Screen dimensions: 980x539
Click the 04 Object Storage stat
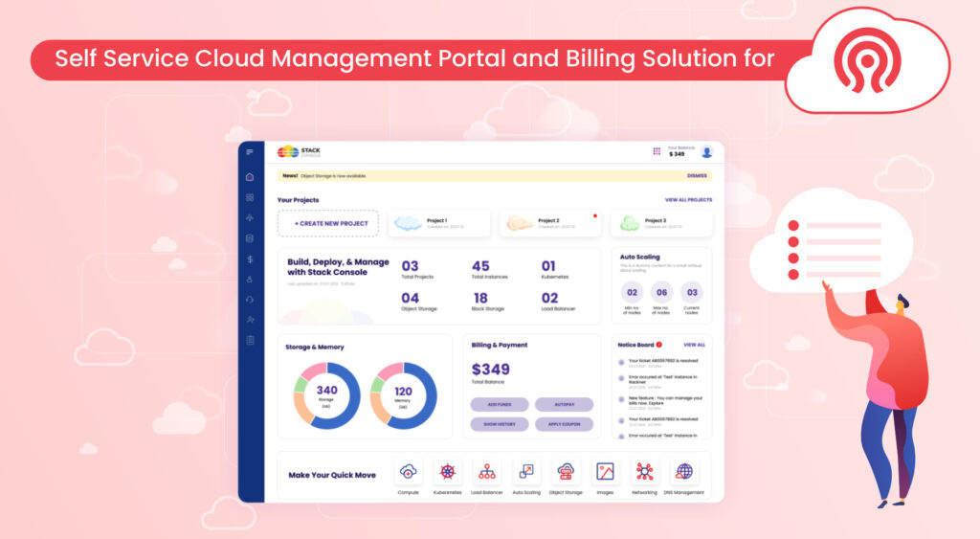click(x=419, y=302)
